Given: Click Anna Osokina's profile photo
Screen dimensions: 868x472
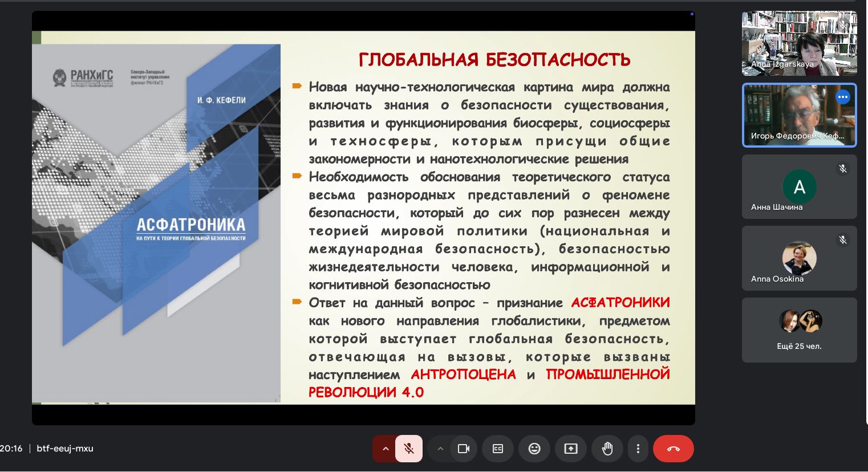Looking at the screenshot, I should click(799, 258).
